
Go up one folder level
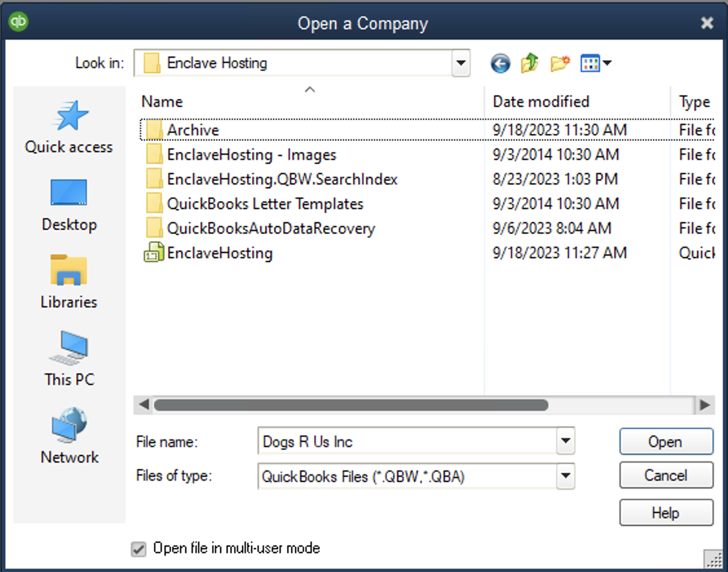click(530, 63)
